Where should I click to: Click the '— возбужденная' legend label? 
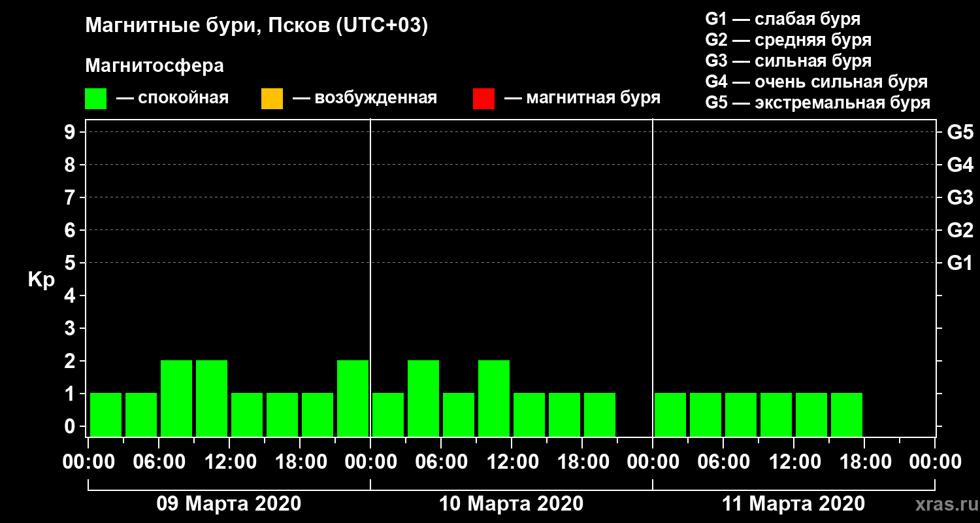tap(365, 98)
